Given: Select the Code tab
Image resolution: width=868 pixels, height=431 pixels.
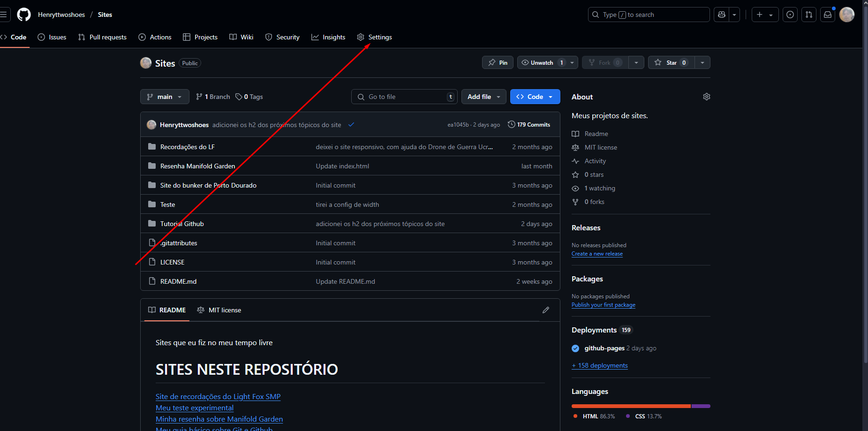Looking at the screenshot, I should [x=14, y=37].
